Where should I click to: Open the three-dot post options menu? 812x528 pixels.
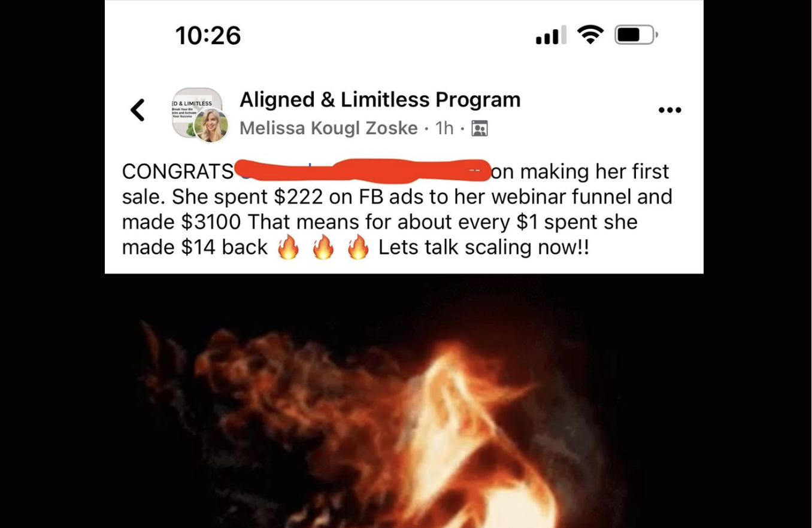pos(669,110)
